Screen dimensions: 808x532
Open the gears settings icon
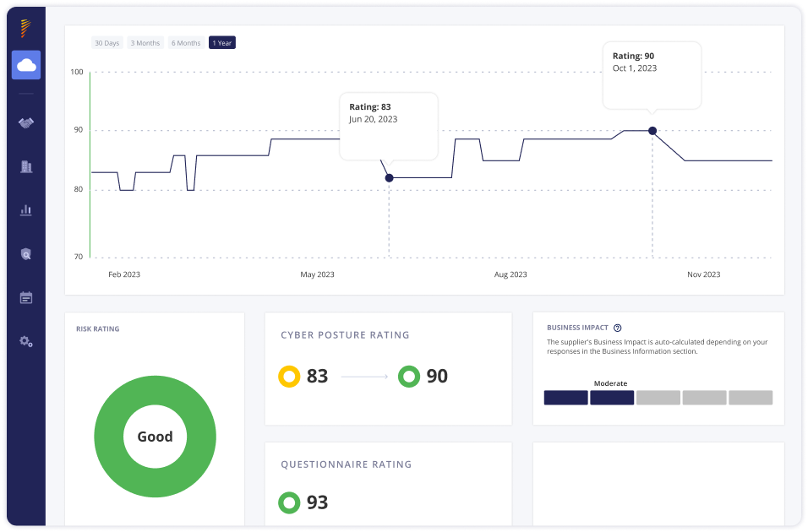[26, 341]
